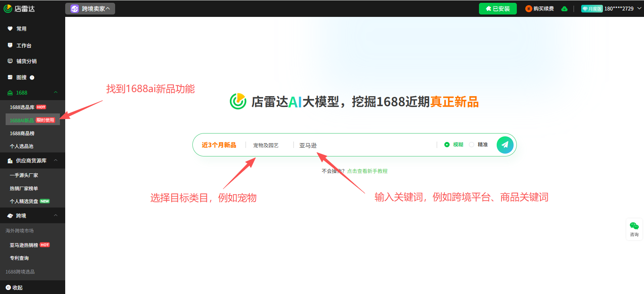Screen dimensions: 644x294
Task: Open the 宠物及园艺 category dropdown
Action: click(x=266, y=145)
